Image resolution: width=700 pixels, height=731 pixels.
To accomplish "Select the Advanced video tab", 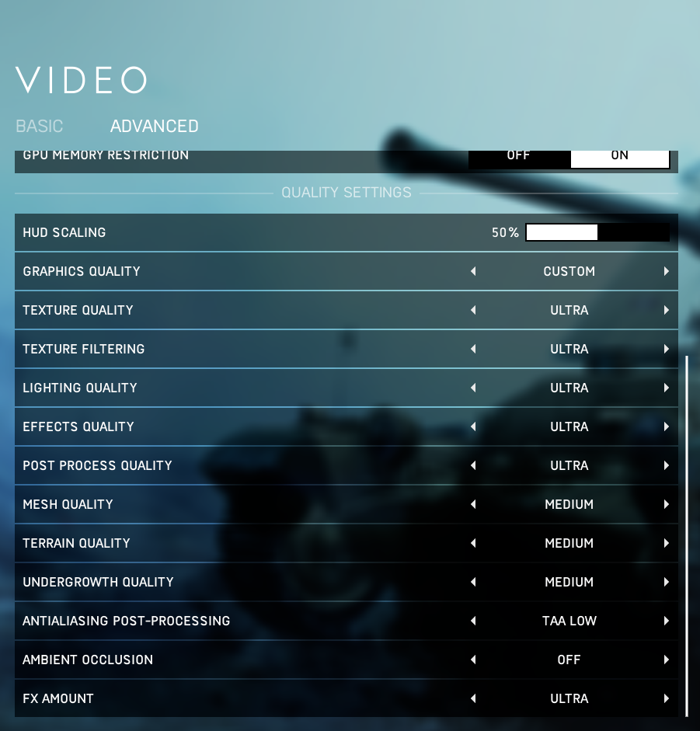I will click(x=155, y=126).
